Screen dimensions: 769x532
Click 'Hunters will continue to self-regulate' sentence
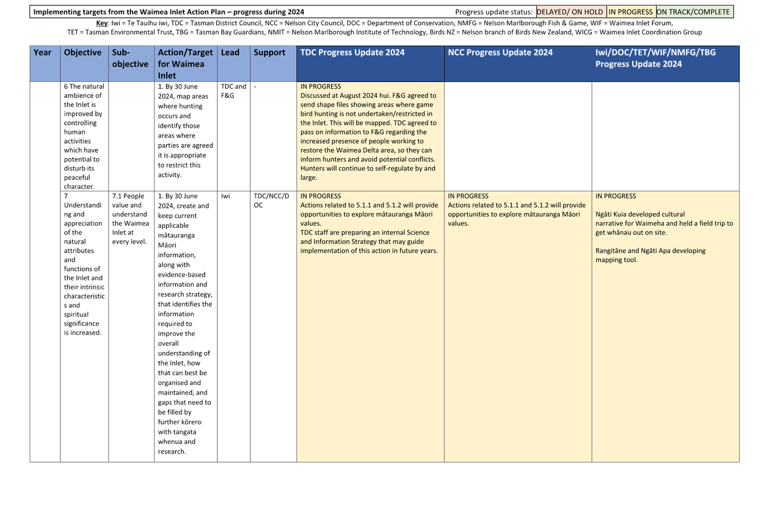coord(368,173)
